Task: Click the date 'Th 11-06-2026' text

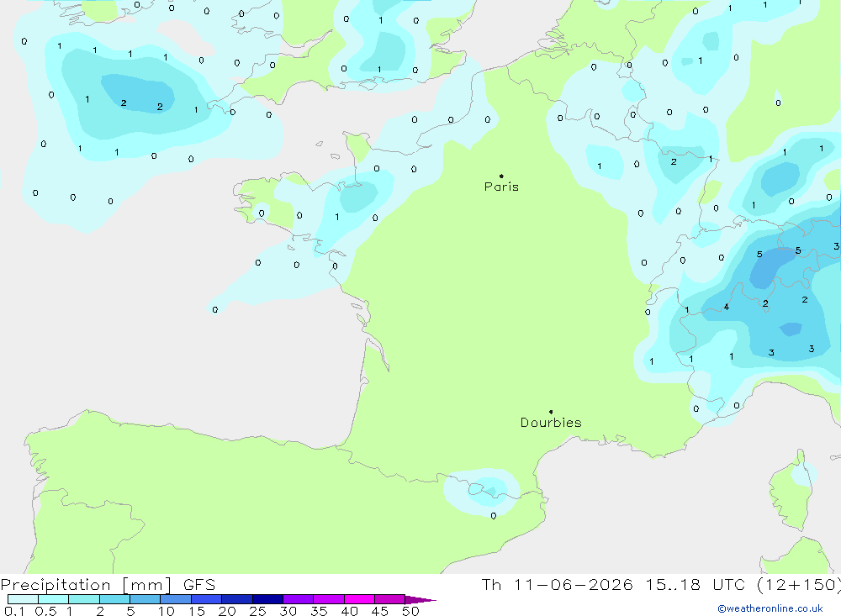Action: 557,585
